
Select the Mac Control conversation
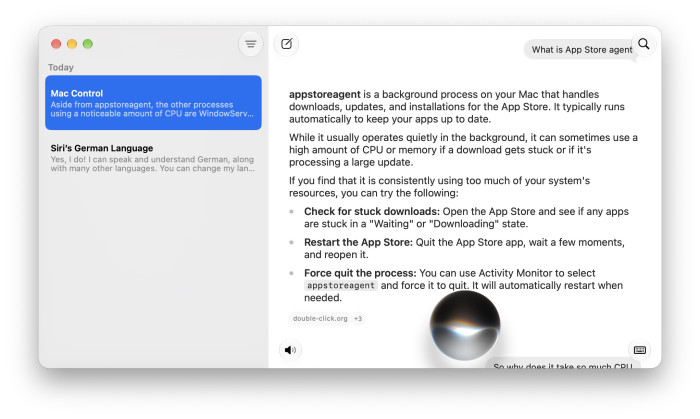click(x=153, y=103)
